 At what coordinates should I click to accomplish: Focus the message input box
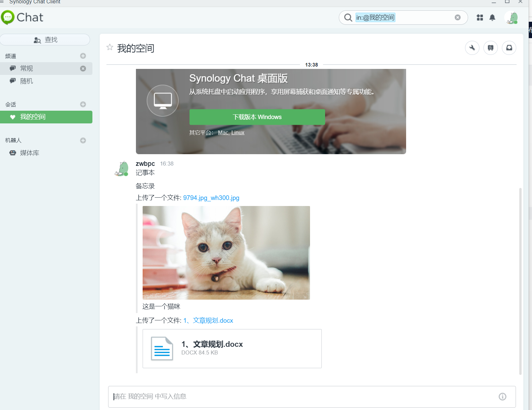[x=312, y=397]
